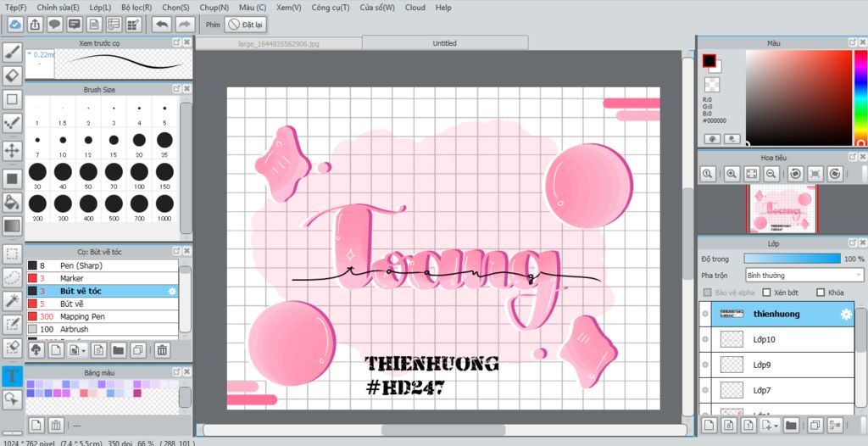
Task: Click the share export toolbar icon
Action: [35, 25]
